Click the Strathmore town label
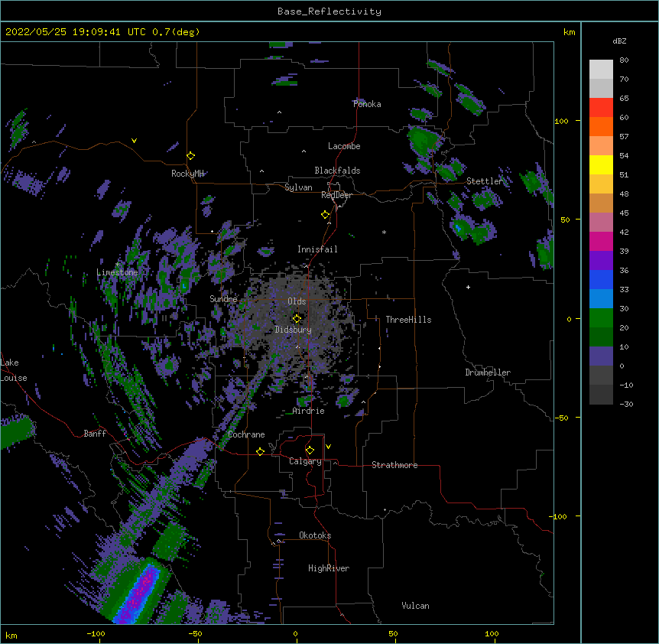 click(394, 465)
